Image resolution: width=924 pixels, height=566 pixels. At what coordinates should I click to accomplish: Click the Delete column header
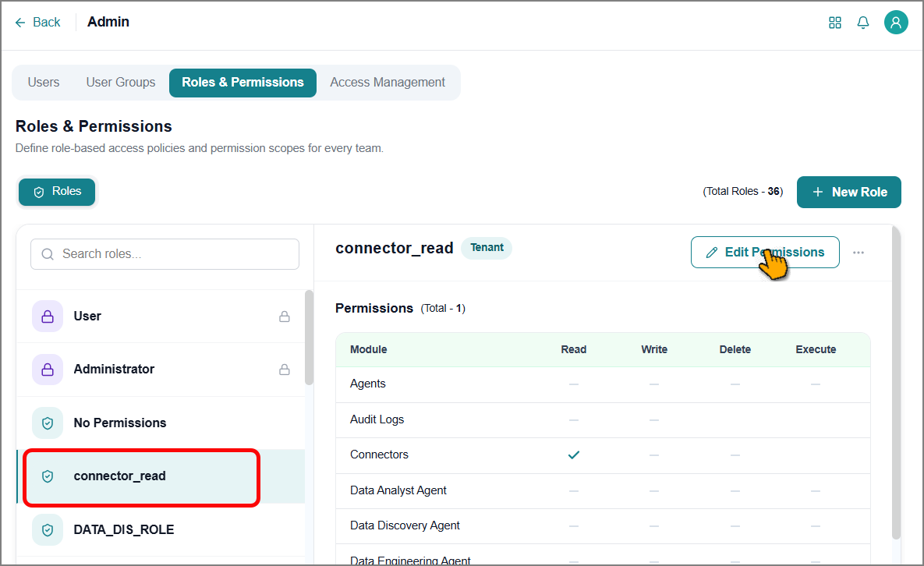click(x=735, y=349)
